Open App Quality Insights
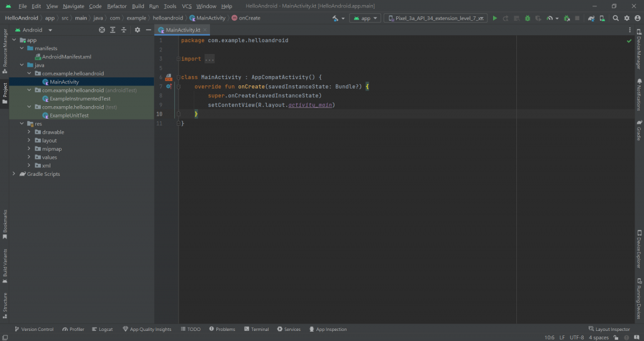 147,329
